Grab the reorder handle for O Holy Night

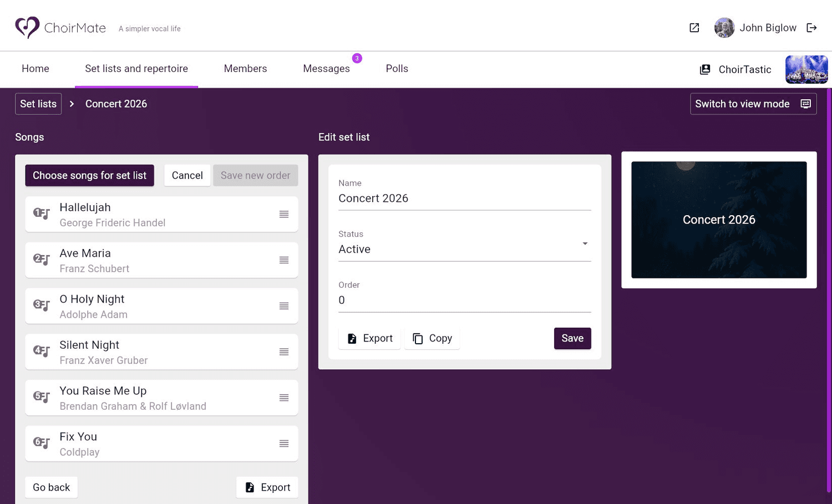[x=284, y=306]
